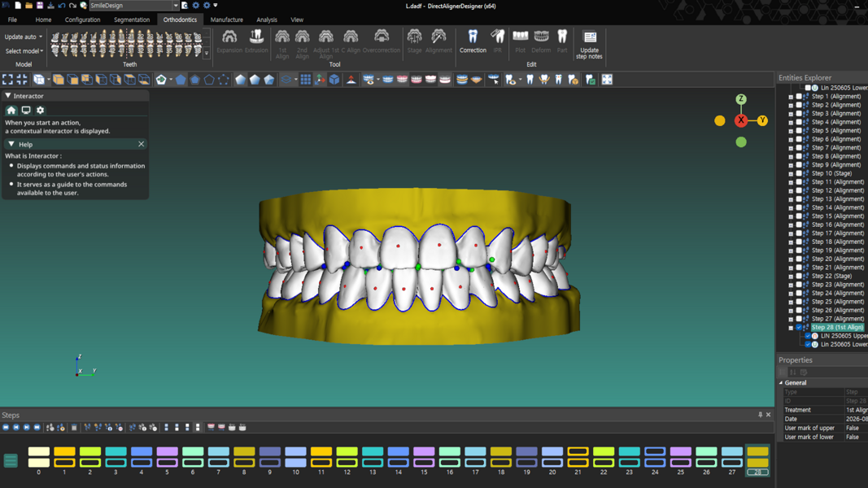
Task: Go to next step playback button
Action: click(27, 427)
